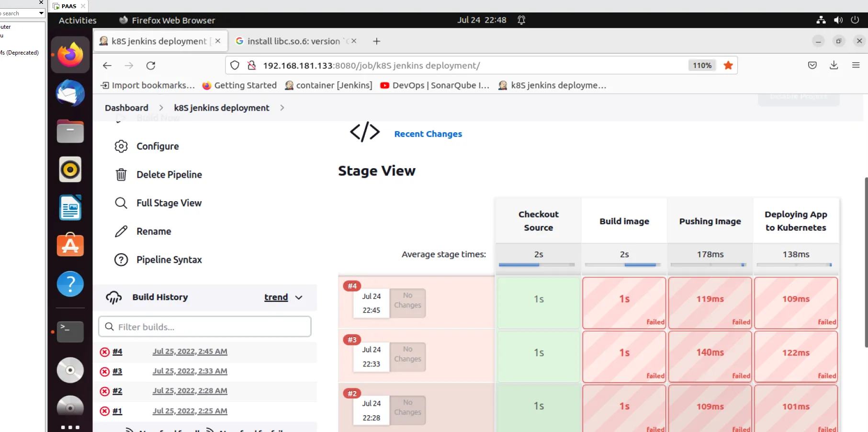Open the Firefox downloads panel
Screen dimensions: 868x432
[x=834, y=65]
